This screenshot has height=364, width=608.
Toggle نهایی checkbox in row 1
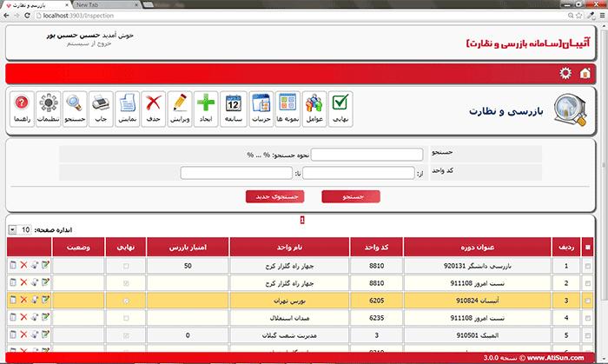[126, 267]
